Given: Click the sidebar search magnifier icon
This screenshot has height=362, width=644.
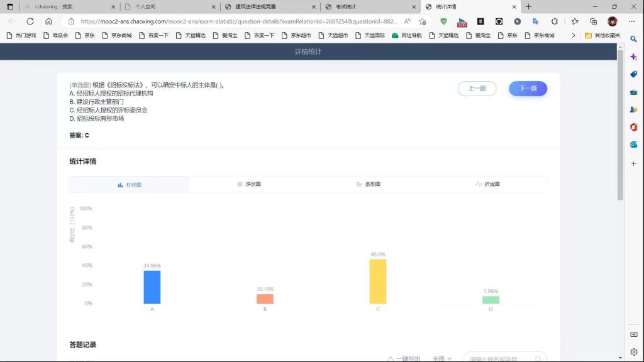Looking at the screenshot, I should click(x=633, y=39).
